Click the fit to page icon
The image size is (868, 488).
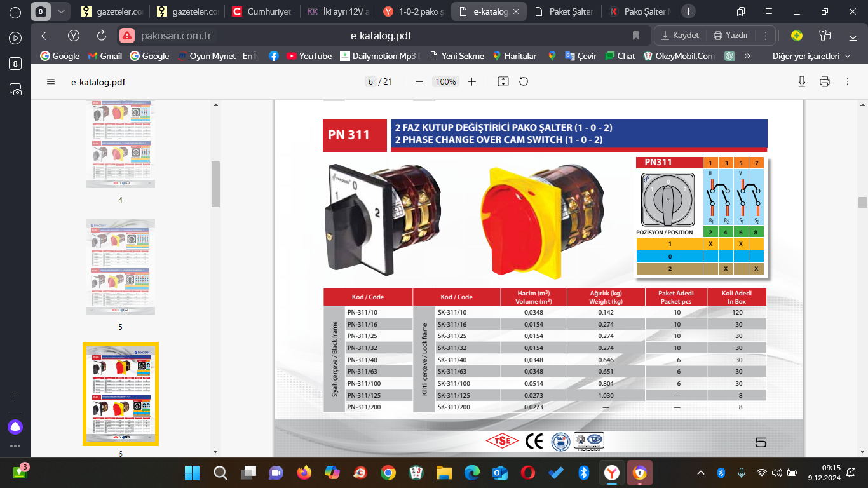503,81
